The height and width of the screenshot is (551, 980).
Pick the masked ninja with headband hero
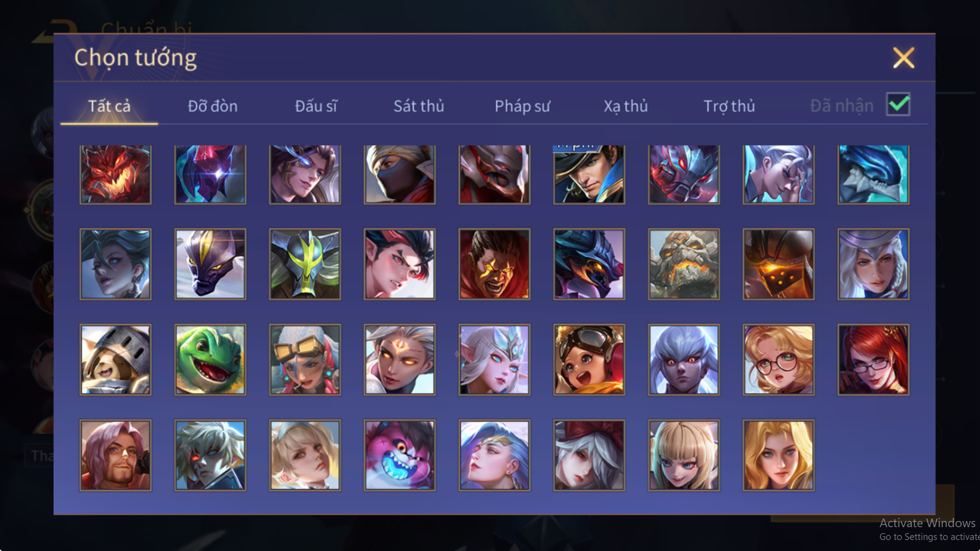[399, 174]
